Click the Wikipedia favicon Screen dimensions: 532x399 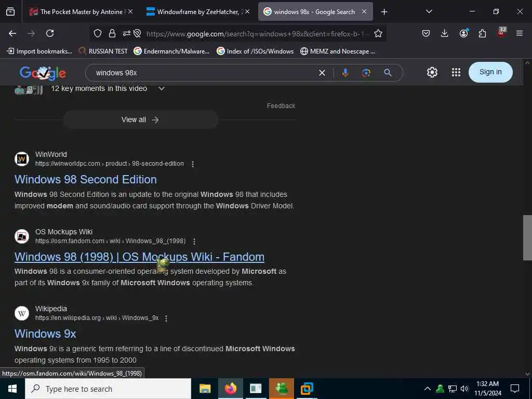[x=22, y=313]
